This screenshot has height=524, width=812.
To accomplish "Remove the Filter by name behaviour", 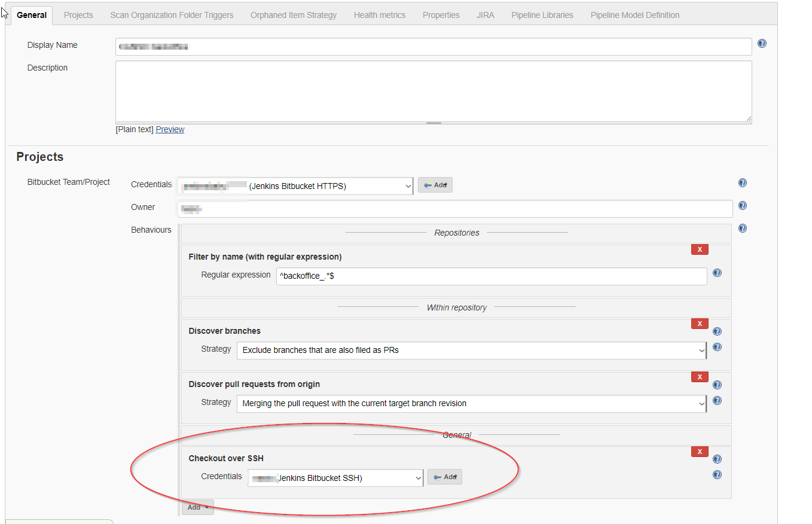I will (x=700, y=249).
